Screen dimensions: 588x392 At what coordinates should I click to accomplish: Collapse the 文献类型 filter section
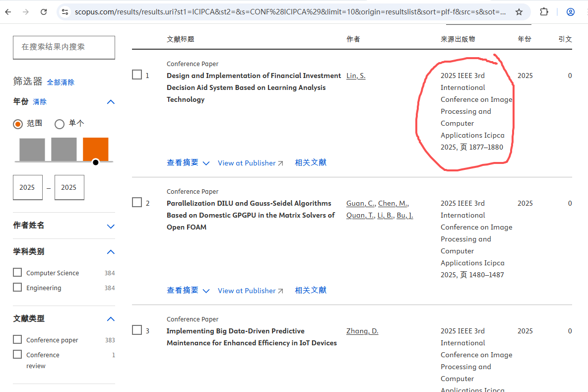click(111, 319)
